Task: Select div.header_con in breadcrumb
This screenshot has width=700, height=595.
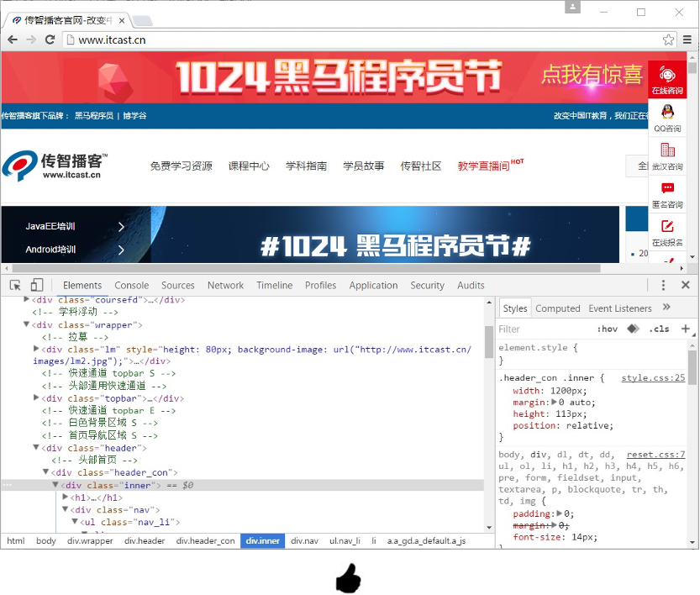Action: 205,540
